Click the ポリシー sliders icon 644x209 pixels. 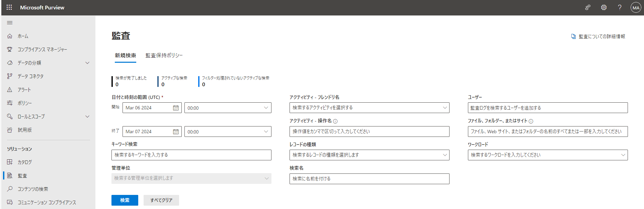coord(10,103)
